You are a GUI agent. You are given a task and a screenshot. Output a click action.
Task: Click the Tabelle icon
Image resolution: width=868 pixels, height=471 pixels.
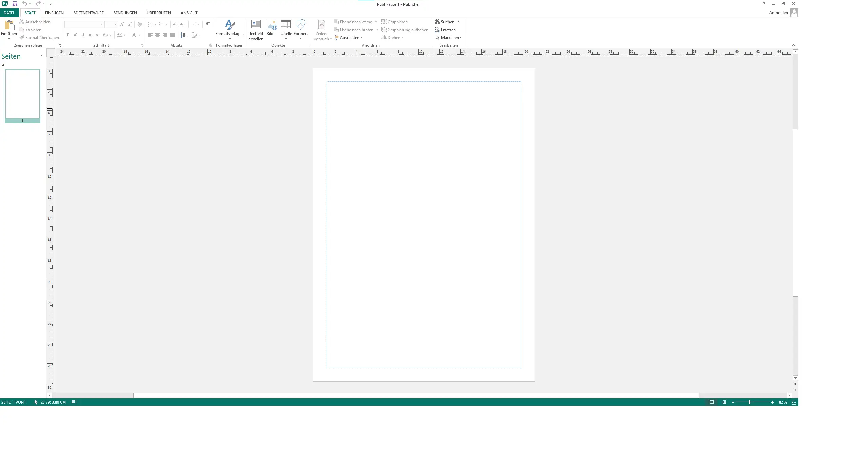coord(285,25)
